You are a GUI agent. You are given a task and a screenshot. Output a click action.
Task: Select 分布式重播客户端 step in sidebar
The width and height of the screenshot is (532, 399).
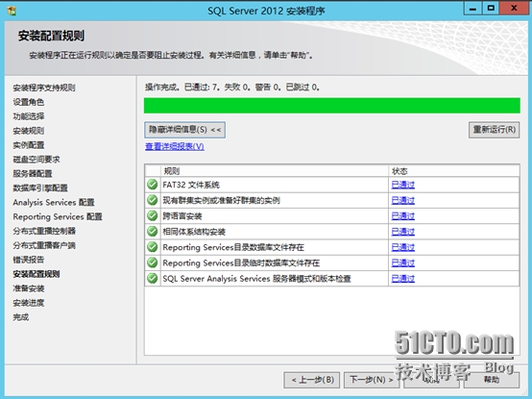click(x=44, y=245)
